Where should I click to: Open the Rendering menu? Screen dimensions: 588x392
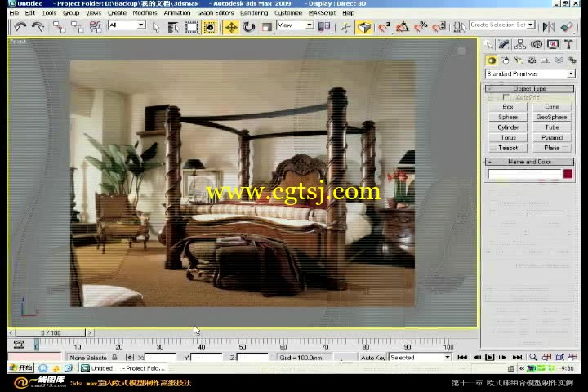254,13
